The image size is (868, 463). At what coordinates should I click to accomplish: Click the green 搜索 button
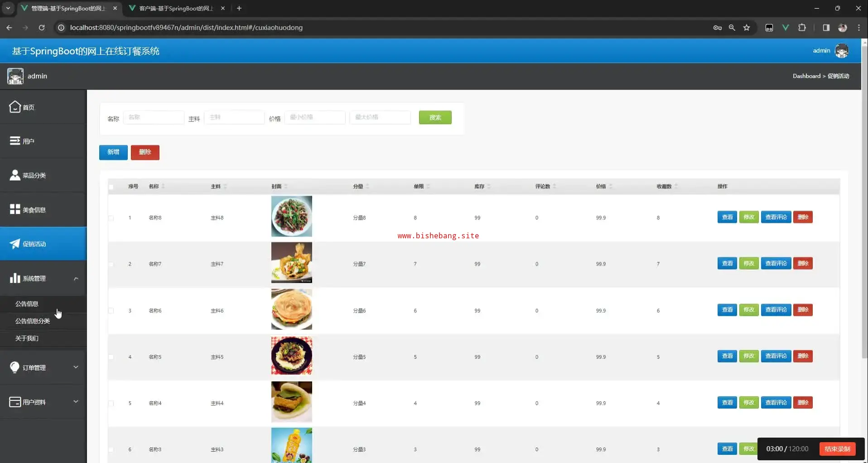click(435, 117)
